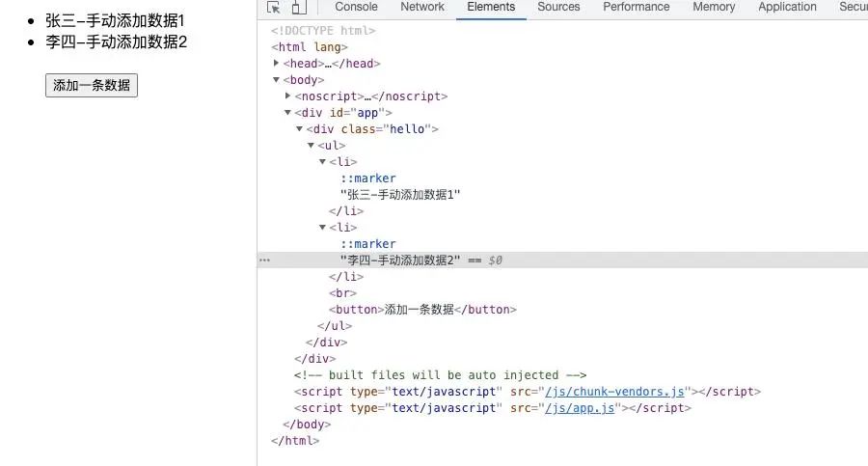Screen dimensions: 868x466
Task: Open the Sources tab
Action: [558, 7]
